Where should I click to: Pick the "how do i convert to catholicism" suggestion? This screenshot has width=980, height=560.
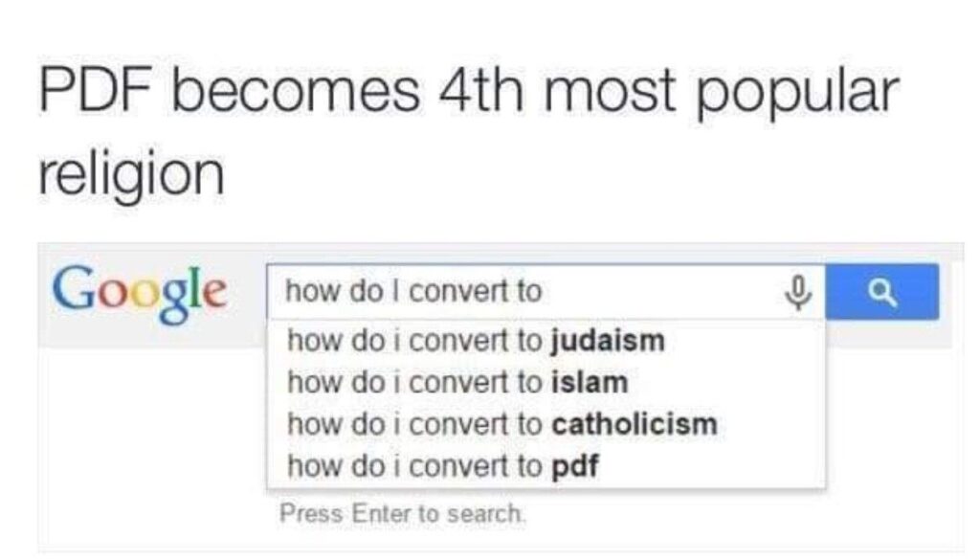501,424
